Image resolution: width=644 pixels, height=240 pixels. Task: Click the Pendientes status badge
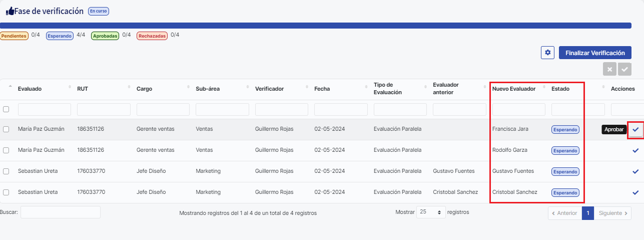coord(14,36)
